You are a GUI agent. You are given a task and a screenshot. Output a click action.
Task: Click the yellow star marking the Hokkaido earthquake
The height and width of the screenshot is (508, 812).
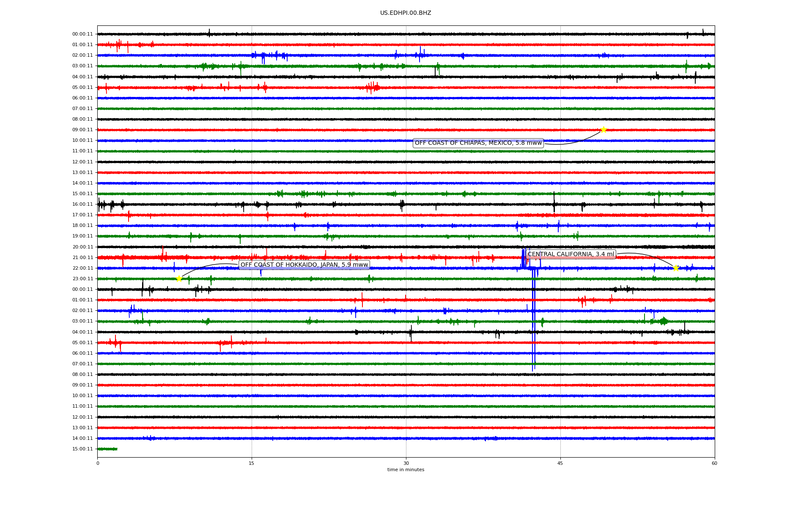pos(179,279)
